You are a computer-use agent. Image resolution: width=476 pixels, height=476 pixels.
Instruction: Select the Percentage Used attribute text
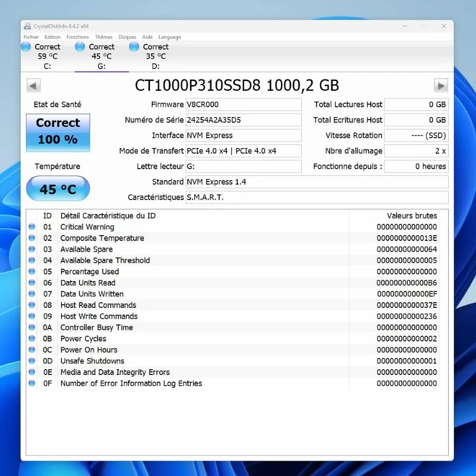[89, 272]
